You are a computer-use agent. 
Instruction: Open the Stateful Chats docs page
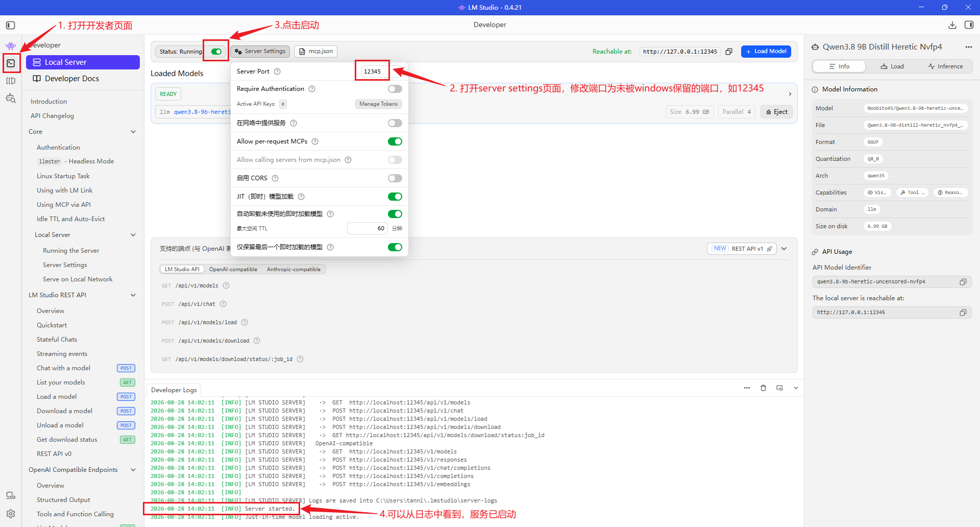57,340
